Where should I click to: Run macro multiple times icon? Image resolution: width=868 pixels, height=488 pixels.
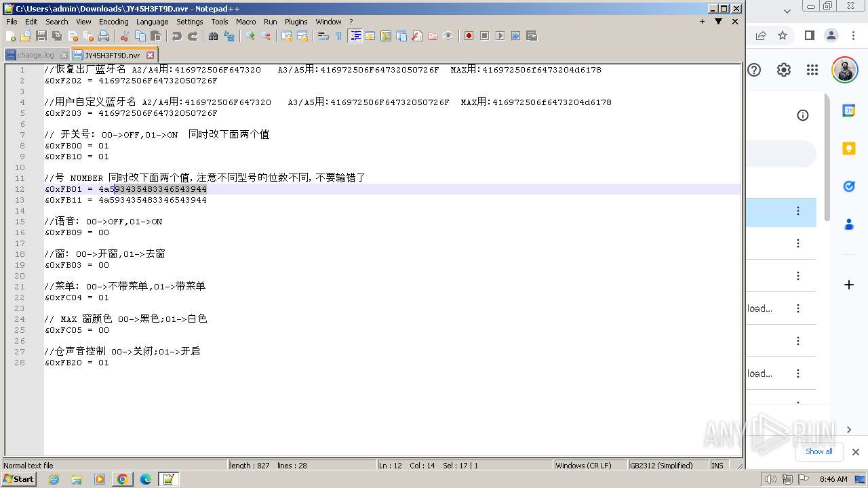(x=515, y=36)
